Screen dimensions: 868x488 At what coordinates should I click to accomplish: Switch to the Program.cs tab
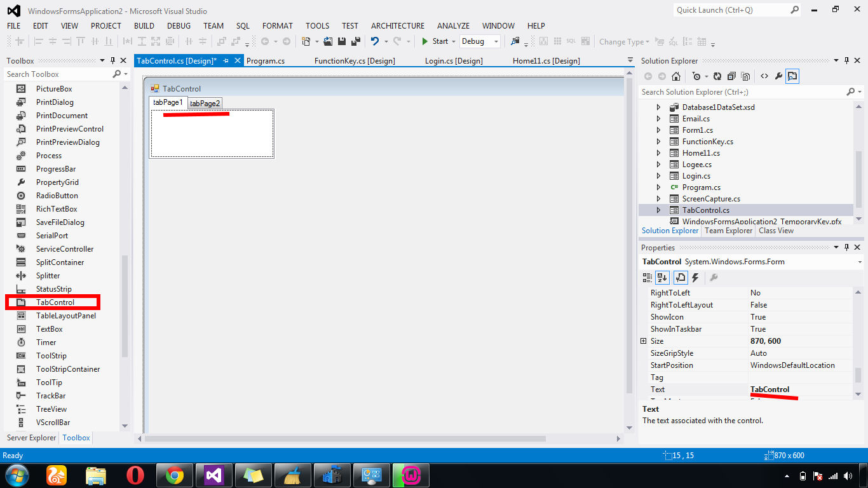[266, 61]
